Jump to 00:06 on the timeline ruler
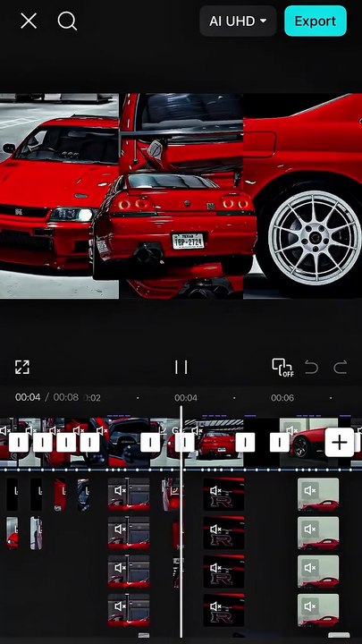The height and width of the screenshot is (644, 362). click(x=282, y=397)
